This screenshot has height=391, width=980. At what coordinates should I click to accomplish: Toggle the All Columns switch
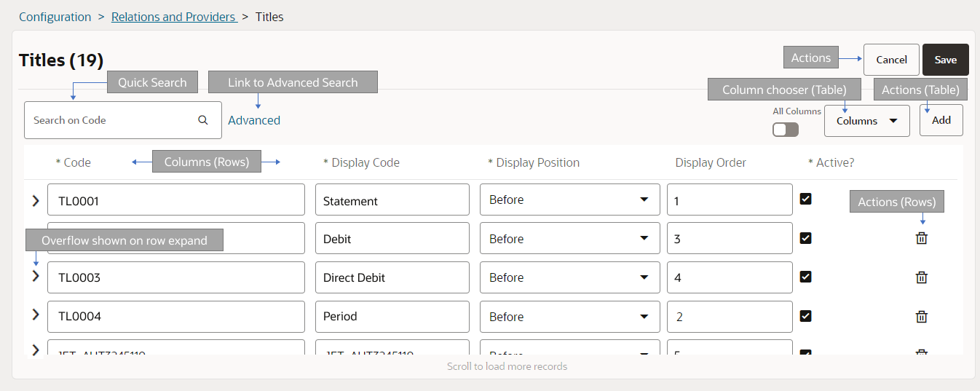coord(786,130)
